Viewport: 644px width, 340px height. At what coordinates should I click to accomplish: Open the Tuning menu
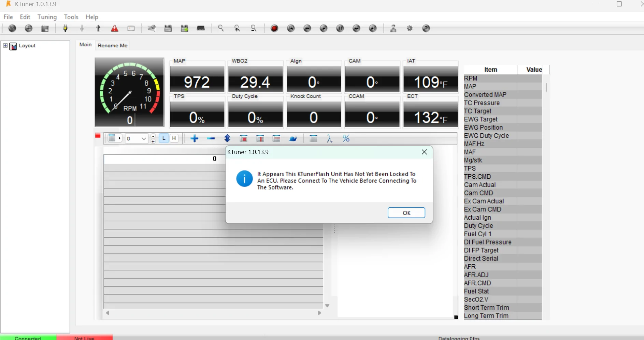point(47,17)
